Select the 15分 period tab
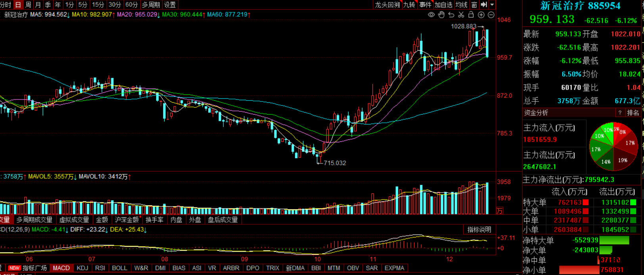Viewport: 644px width, 275px height. pos(98,5)
